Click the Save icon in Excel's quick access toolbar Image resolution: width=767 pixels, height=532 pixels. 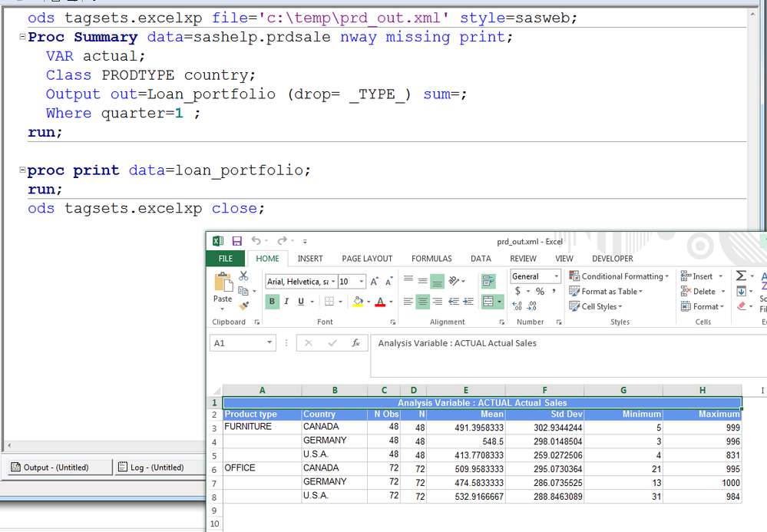(236, 241)
